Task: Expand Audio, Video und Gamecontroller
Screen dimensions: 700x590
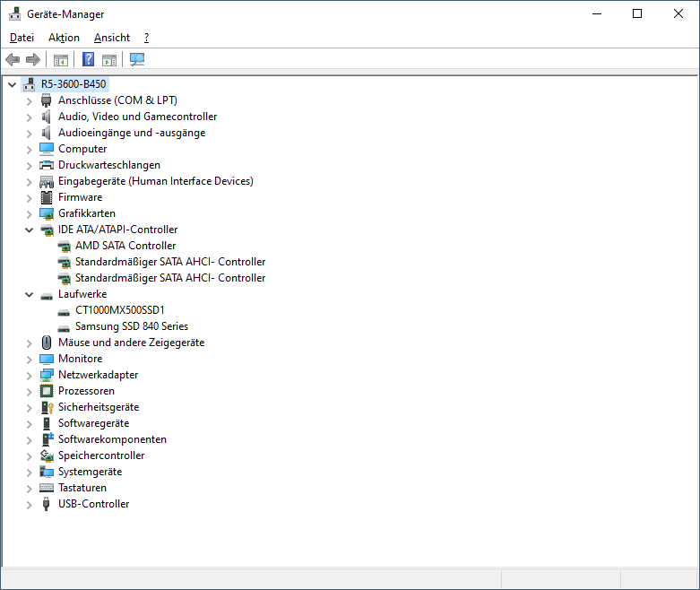Action: 29,117
